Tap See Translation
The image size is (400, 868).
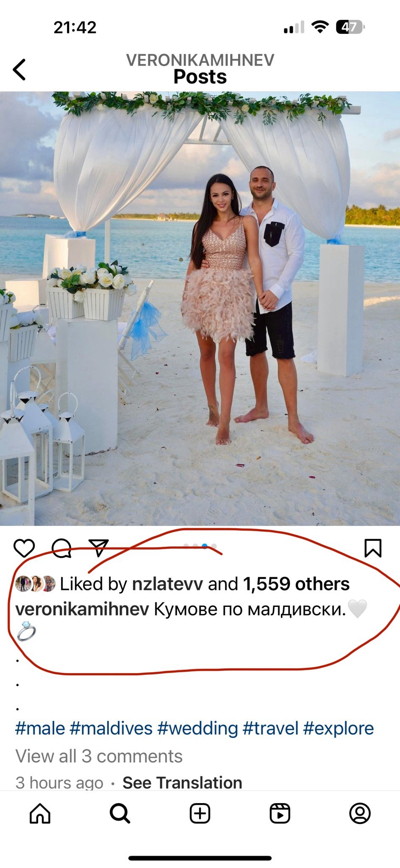click(x=182, y=783)
